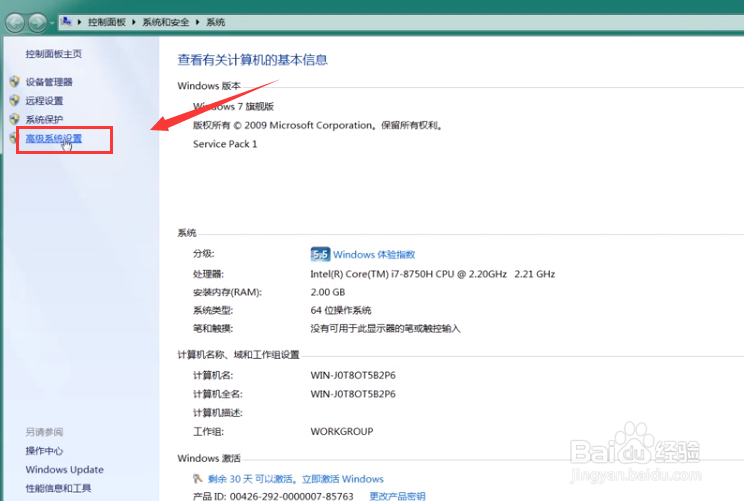This screenshot has height=501, width=744.
Task: Open 设备管理器 link
Action: tap(49, 82)
